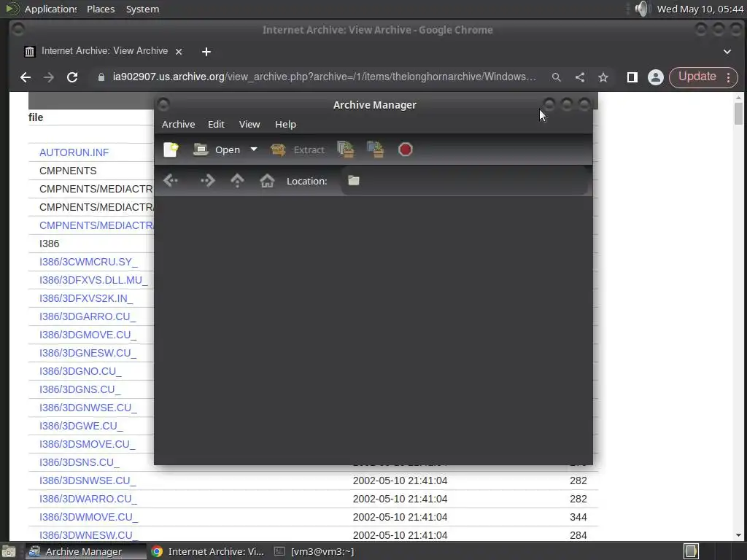Open the View menu
This screenshot has width=747, height=560.
[249, 124]
